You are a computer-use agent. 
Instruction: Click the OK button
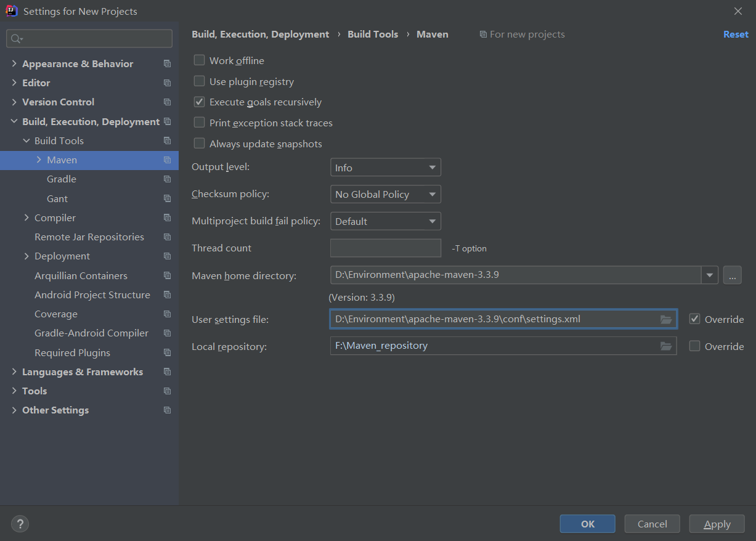588,524
